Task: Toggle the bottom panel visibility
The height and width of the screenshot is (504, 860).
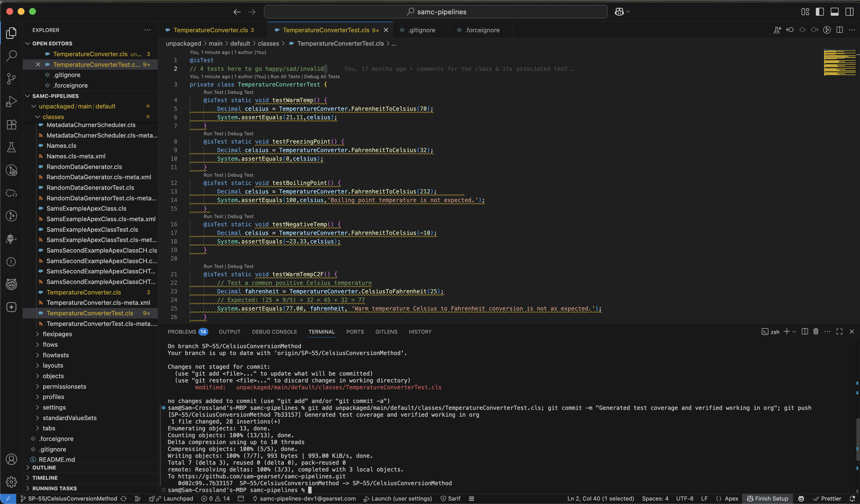Action: click(834, 11)
